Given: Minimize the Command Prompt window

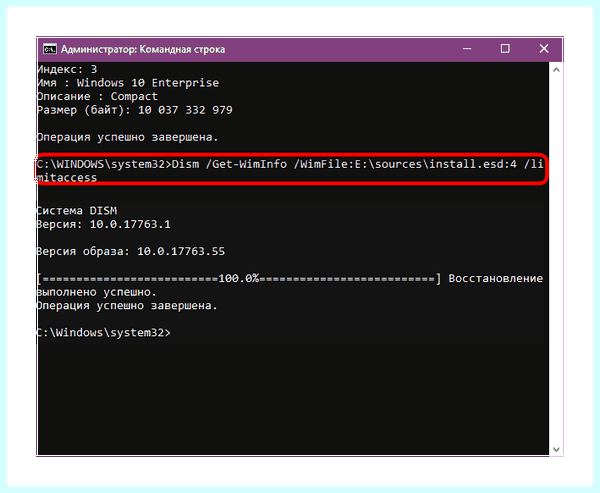Looking at the screenshot, I should [x=467, y=49].
